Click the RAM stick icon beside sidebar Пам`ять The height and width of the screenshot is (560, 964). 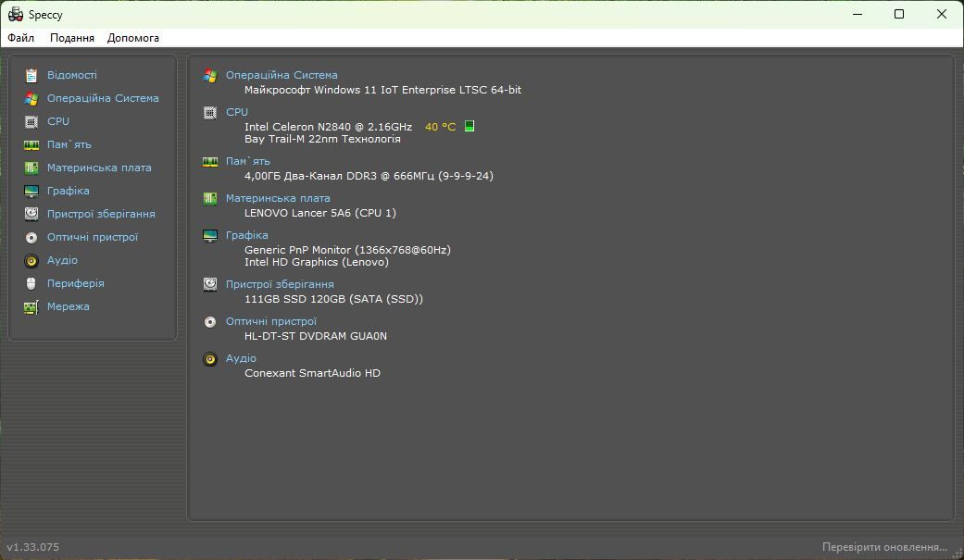pos(31,145)
